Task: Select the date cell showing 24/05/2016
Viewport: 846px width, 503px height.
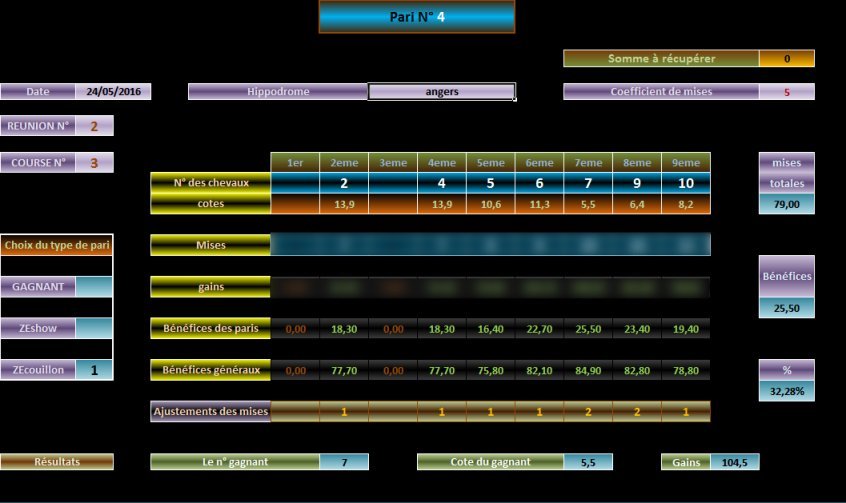Action: pos(113,92)
